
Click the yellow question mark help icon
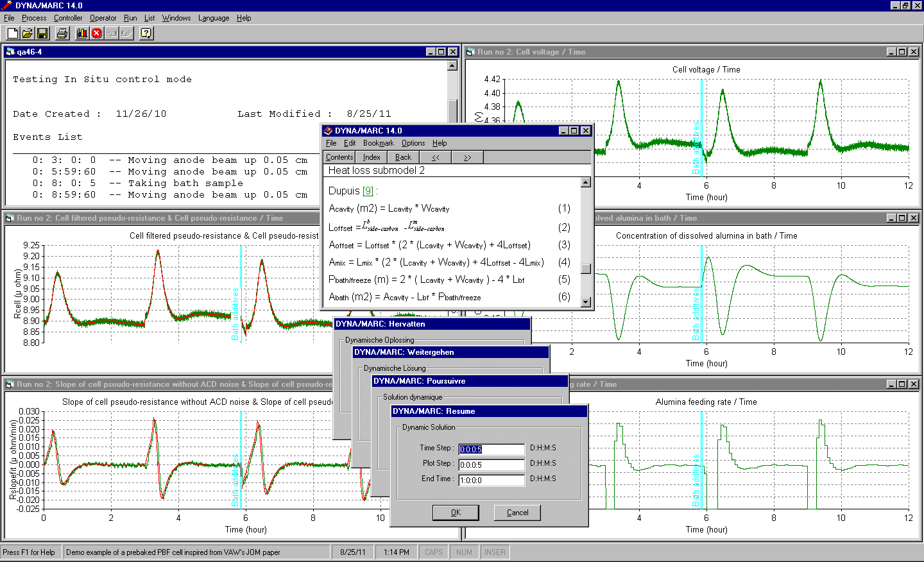pos(146,33)
